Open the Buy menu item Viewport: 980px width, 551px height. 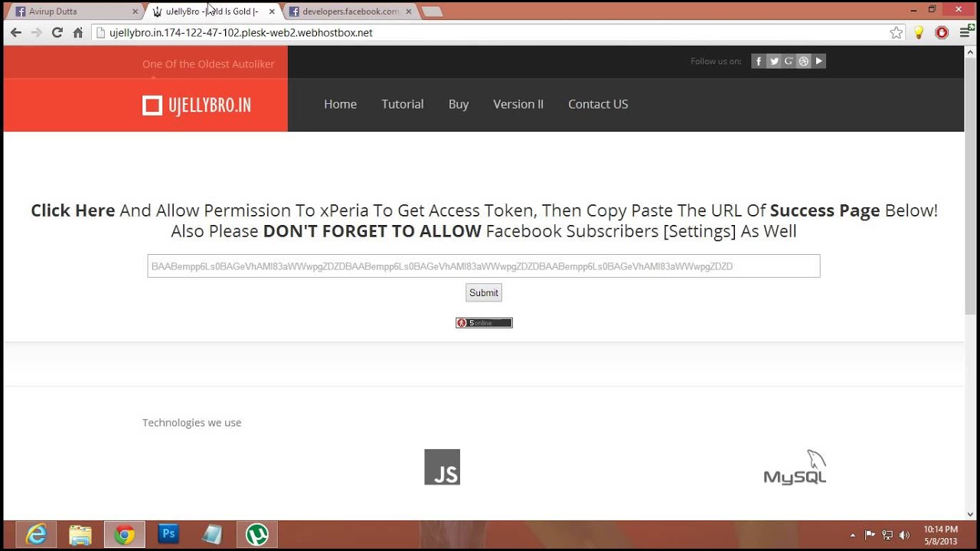coord(459,104)
